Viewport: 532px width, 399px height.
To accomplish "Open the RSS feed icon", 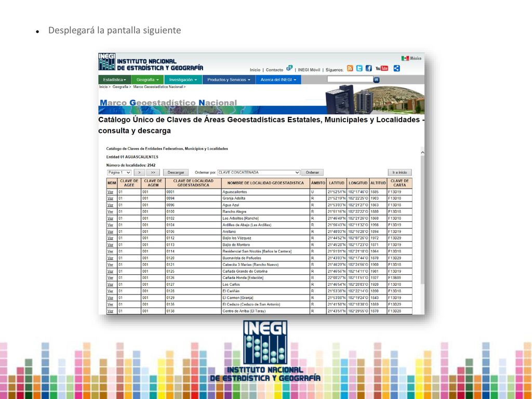I will point(350,68).
